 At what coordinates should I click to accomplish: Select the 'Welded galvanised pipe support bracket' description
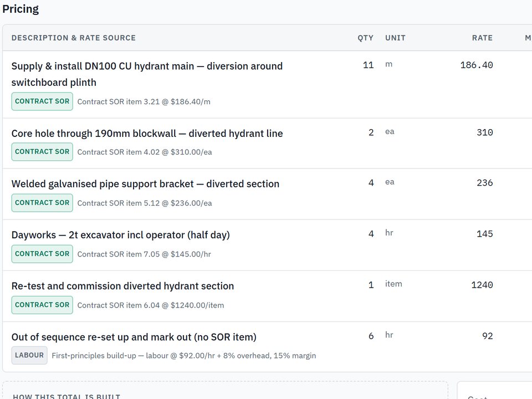click(145, 184)
